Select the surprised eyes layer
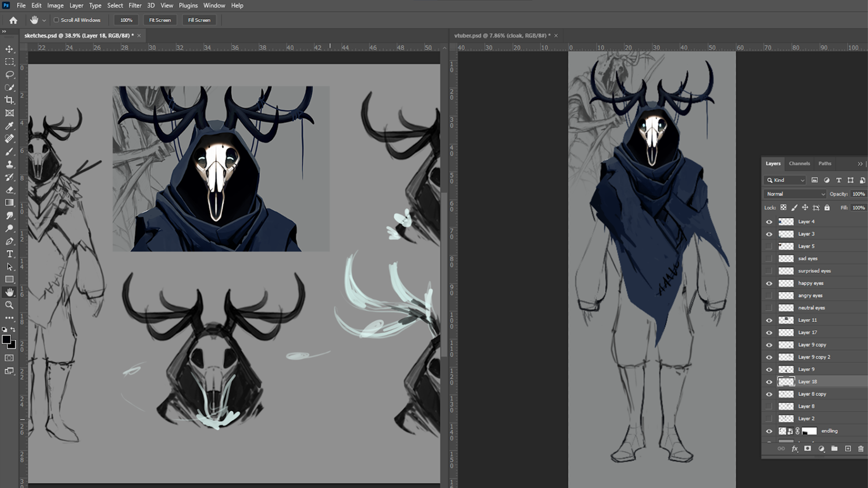Image resolution: width=868 pixels, height=488 pixels. coord(814,271)
